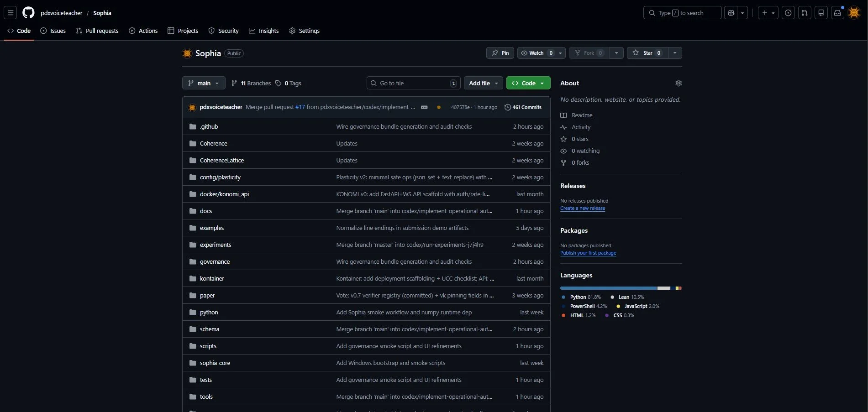
Task: Expand the Fork options dropdown arrow
Action: pyautogui.click(x=616, y=53)
